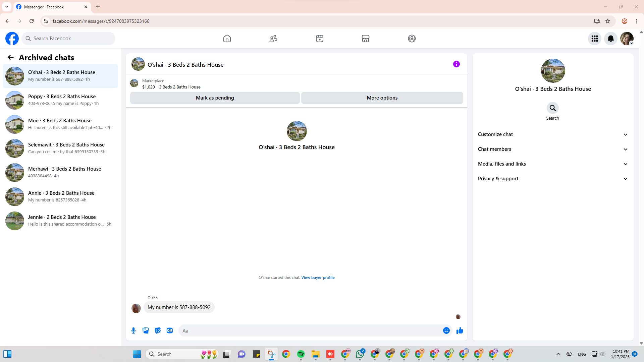Screen dimensions: 644x362
Task: Attach a photo using the image icon
Action: [146, 330]
